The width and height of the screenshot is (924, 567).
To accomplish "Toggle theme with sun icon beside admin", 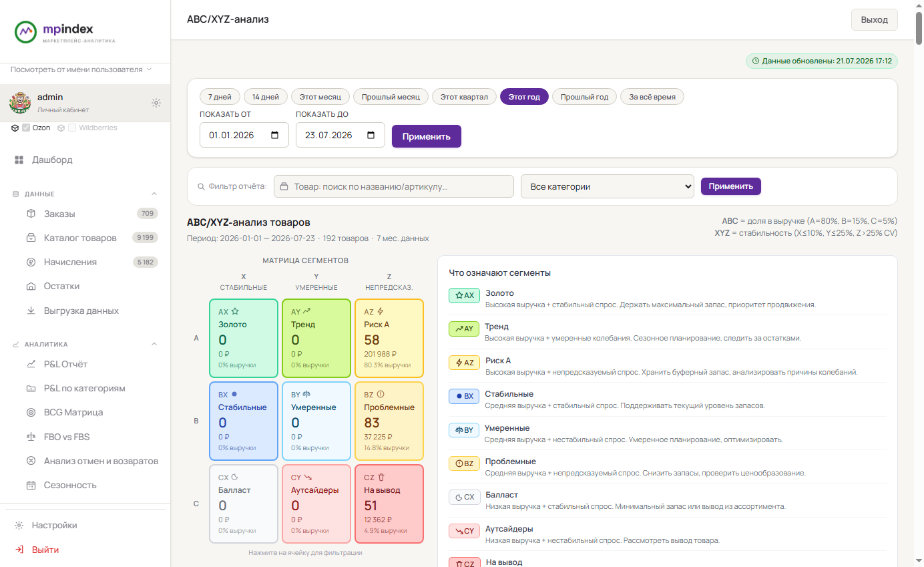I will 156,103.
